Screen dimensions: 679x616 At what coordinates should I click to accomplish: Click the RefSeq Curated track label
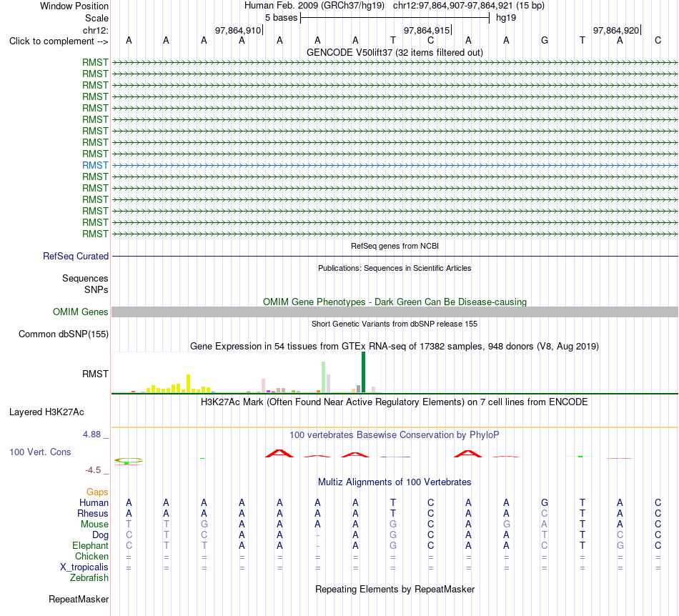[x=76, y=257]
